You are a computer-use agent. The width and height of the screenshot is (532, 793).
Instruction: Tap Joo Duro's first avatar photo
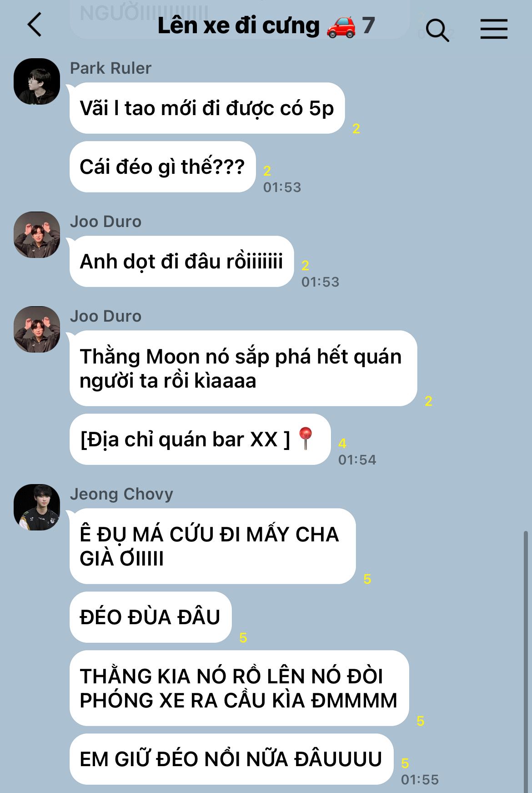(37, 235)
